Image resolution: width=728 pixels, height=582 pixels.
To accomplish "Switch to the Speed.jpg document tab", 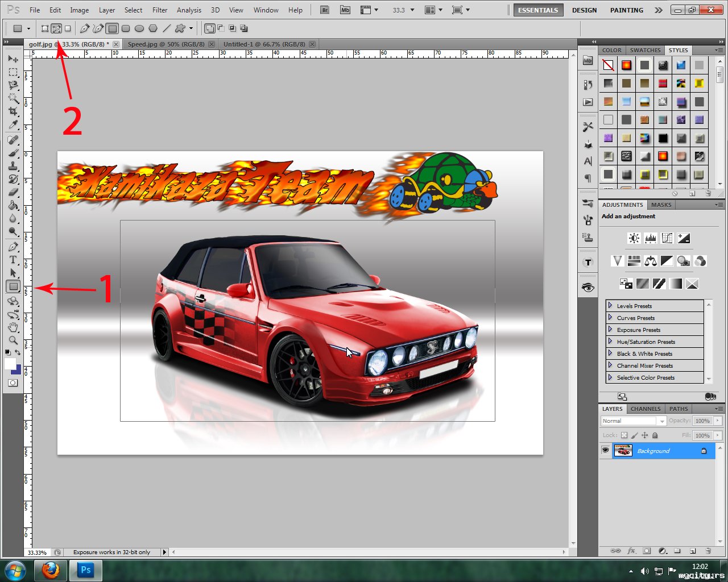I will click(x=166, y=44).
